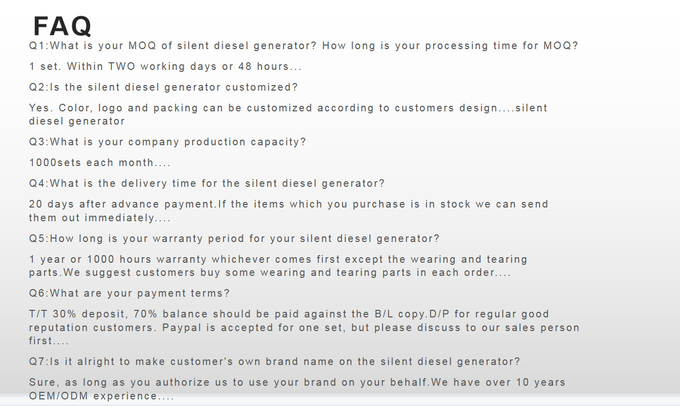Click the 'T/T 30% deposit' answer line
This screenshot has height=406, width=680.
point(289,314)
